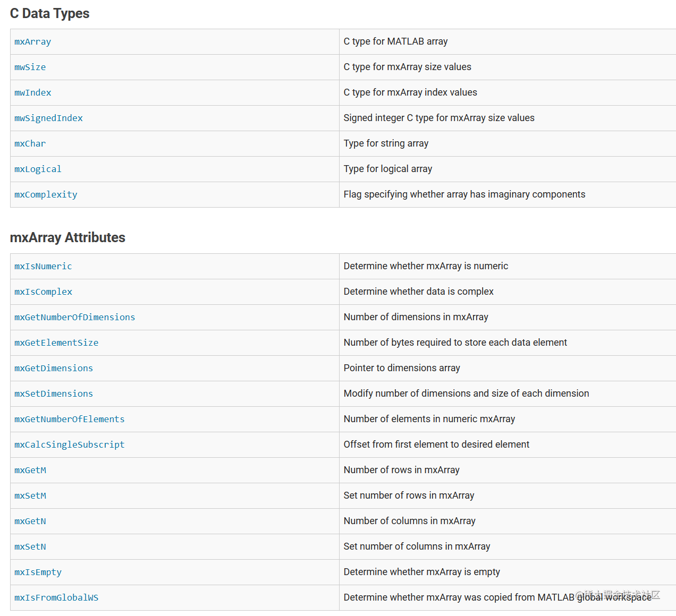Click the mxIsNumeric function link
Viewport: 676px width, 616px height.
point(43,267)
